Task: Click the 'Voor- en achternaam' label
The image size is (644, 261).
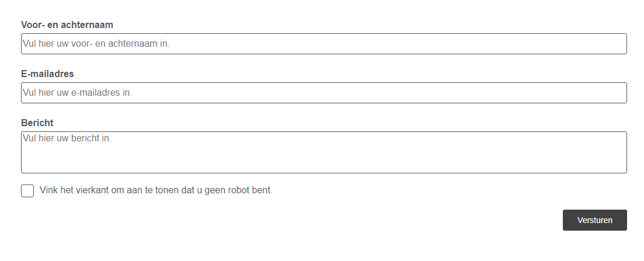Action: click(67, 25)
